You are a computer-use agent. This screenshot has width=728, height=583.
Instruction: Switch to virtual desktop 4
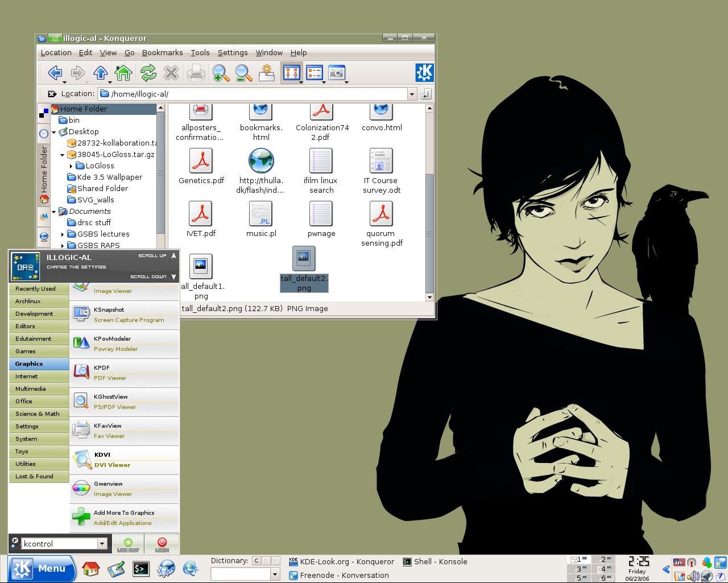602,569
